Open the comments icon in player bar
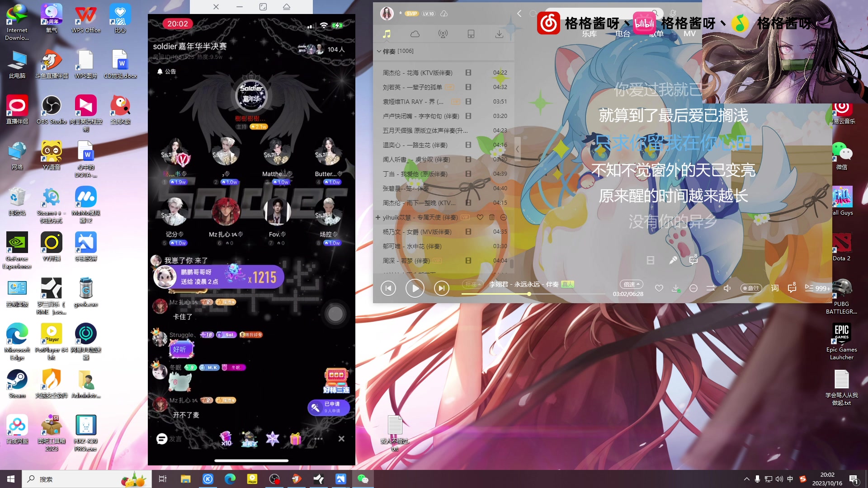The width and height of the screenshot is (868, 488). coord(792,288)
